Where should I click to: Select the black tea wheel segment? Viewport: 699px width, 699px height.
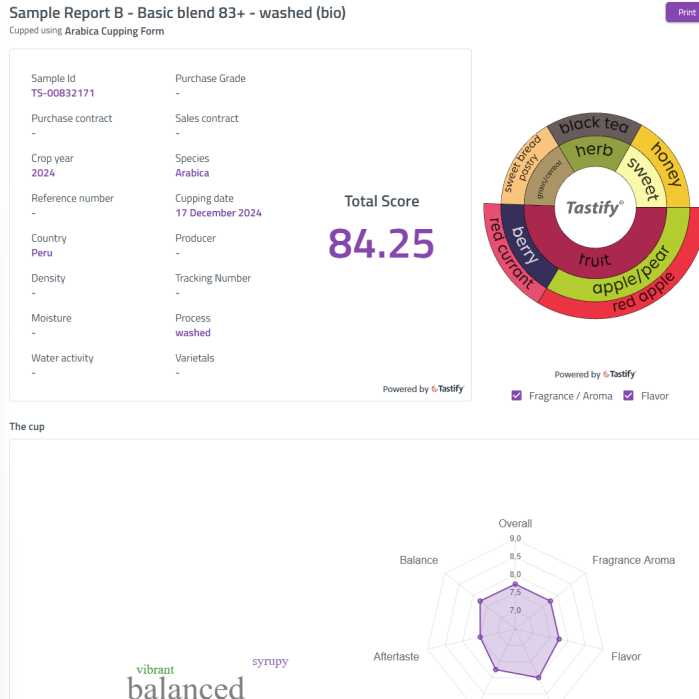tap(593, 125)
